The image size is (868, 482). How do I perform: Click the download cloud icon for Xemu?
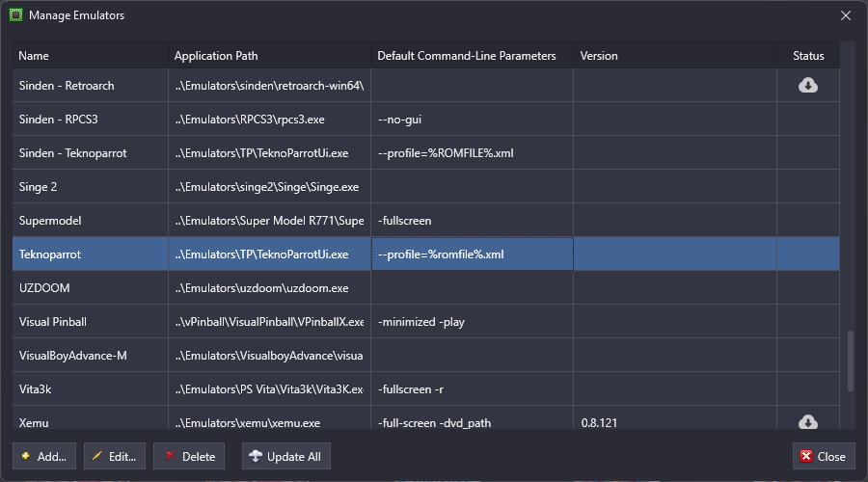coord(808,422)
